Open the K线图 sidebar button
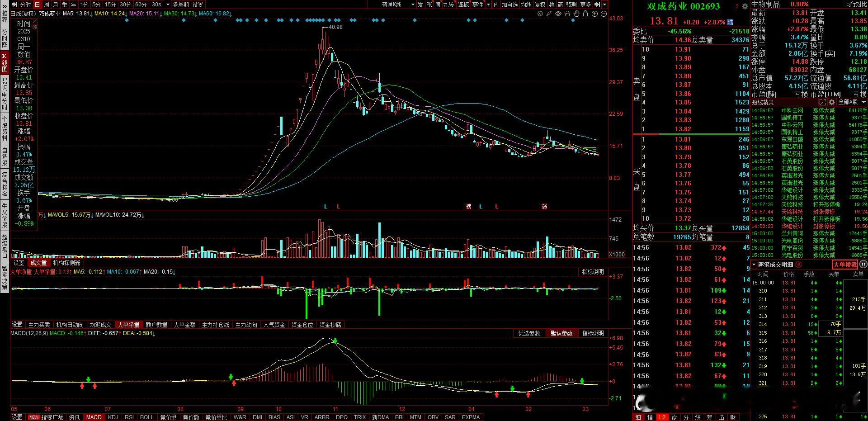The width and height of the screenshot is (868, 421). tap(5, 63)
